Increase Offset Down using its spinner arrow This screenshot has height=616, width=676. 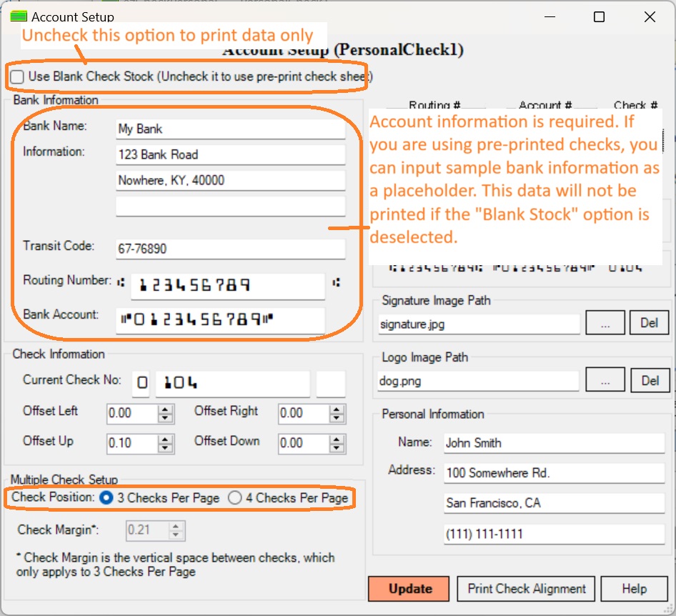pos(337,438)
